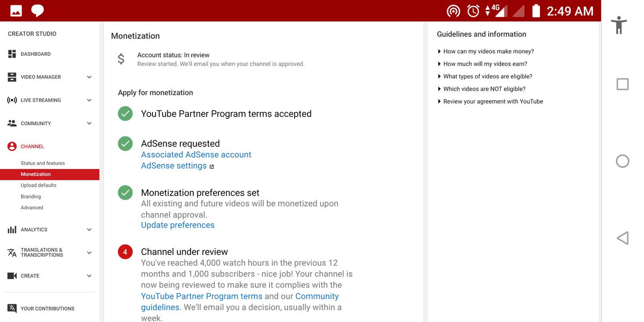The image size is (644, 322).
Task: Open the Channel menu label
Action: coord(32,147)
